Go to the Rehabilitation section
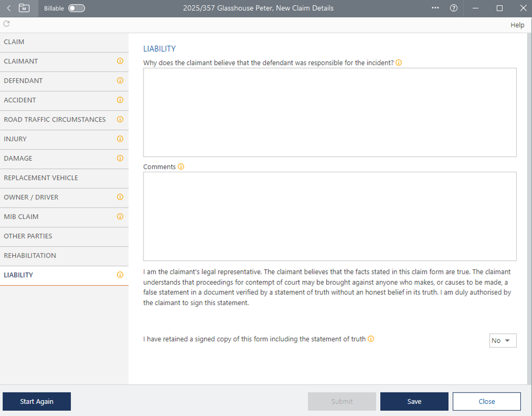532x416 pixels. pos(30,256)
